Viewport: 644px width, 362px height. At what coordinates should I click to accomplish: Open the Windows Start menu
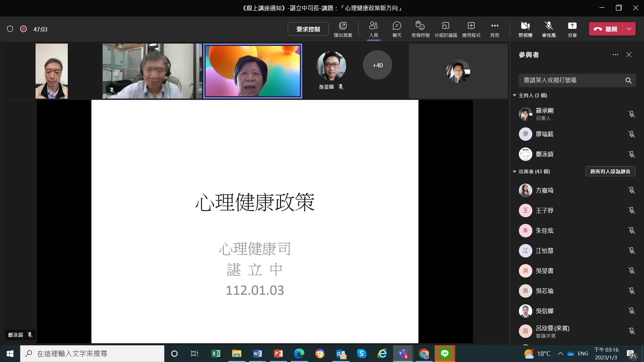point(10,354)
